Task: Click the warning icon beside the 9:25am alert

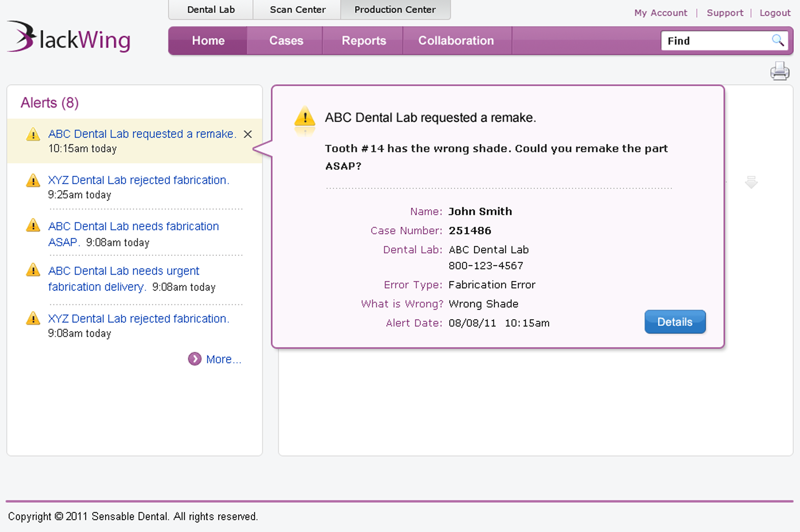Action: click(x=33, y=181)
